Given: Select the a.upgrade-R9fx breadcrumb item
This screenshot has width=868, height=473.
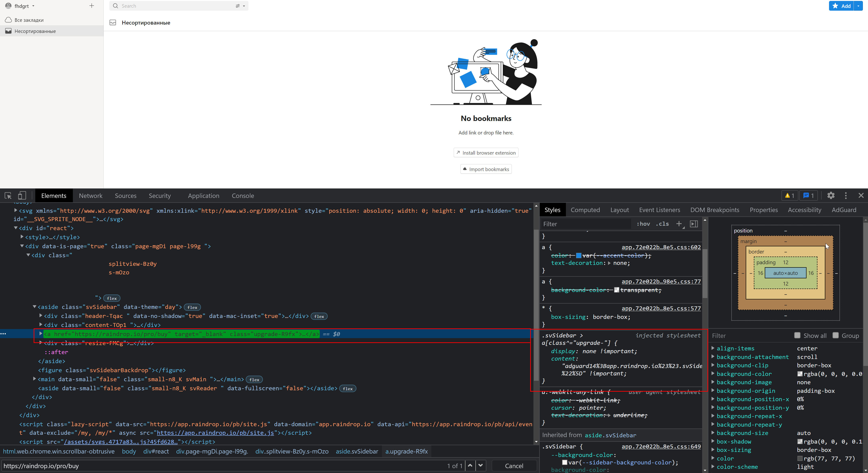Looking at the screenshot, I should click(406, 451).
